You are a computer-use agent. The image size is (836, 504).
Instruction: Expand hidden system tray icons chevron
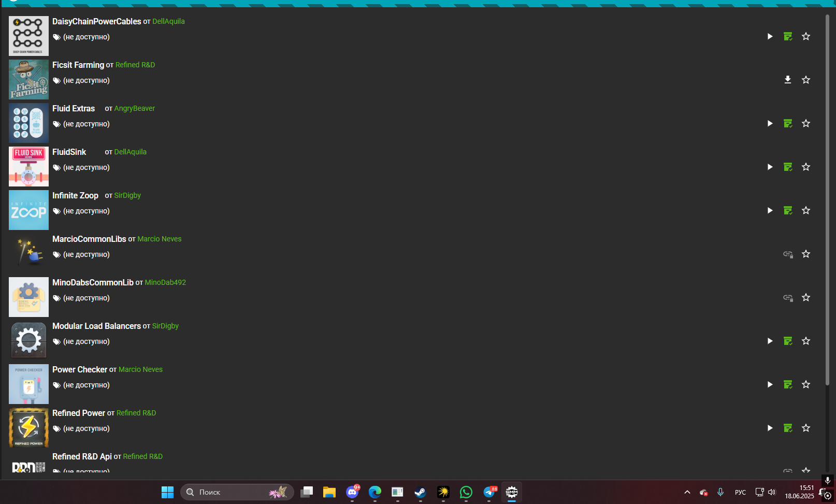point(687,492)
